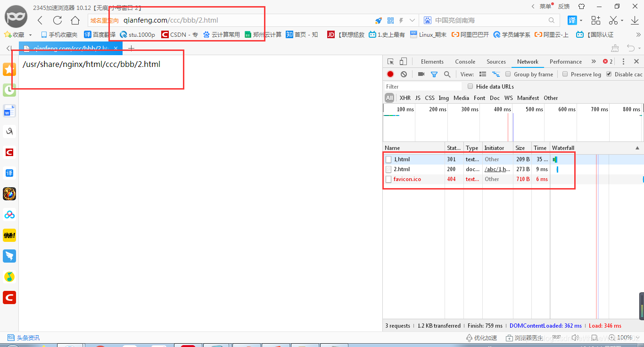Image resolution: width=644 pixels, height=347 pixels.
Task: Close the DevTools panel
Action: click(x=636, y=62)
